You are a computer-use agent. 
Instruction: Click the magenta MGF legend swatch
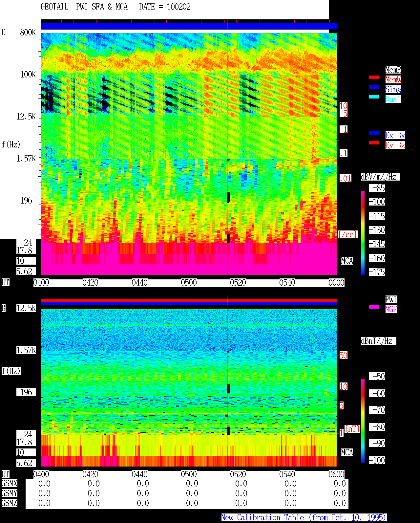pyautogui.click(x=374, y=307)
